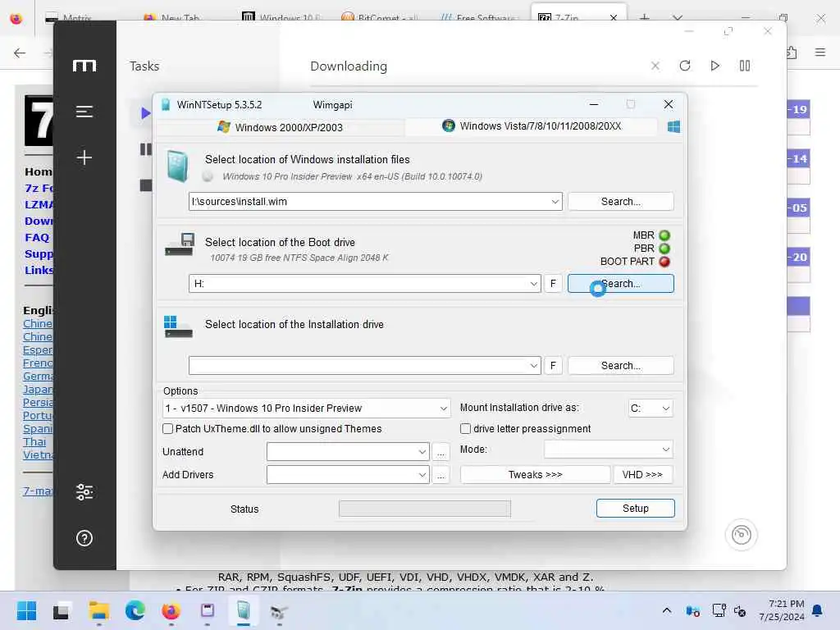Click the boot drive floppy icon
Screen dimensions: 840x630
(x=180, y=244)
